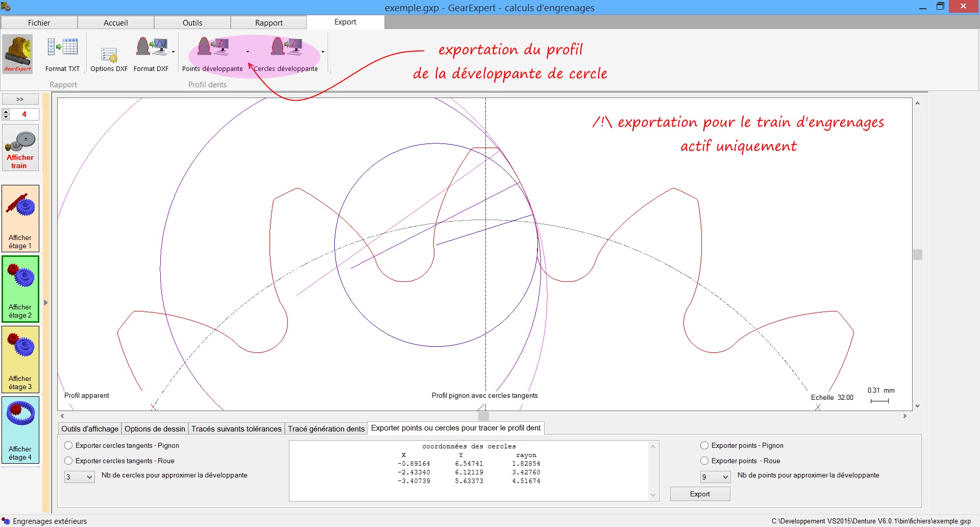
Task: Click 'Profil pignon avec cercles tangents' label
Action: [x=485, y=395]
